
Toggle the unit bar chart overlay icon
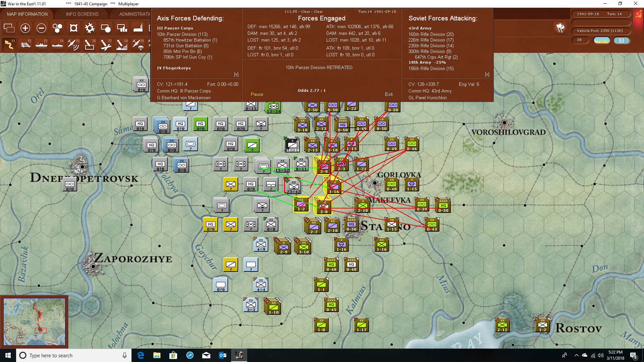[x=122, y=28]
